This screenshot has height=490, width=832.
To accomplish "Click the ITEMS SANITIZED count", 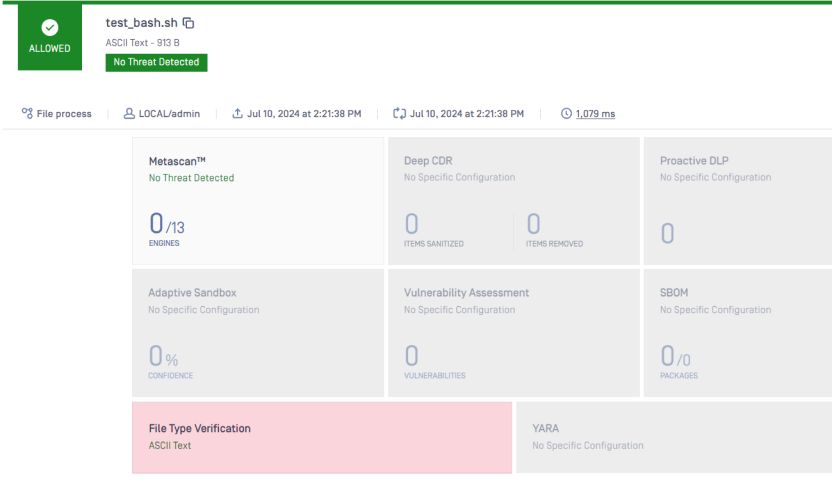I will [x=412, y=224].
